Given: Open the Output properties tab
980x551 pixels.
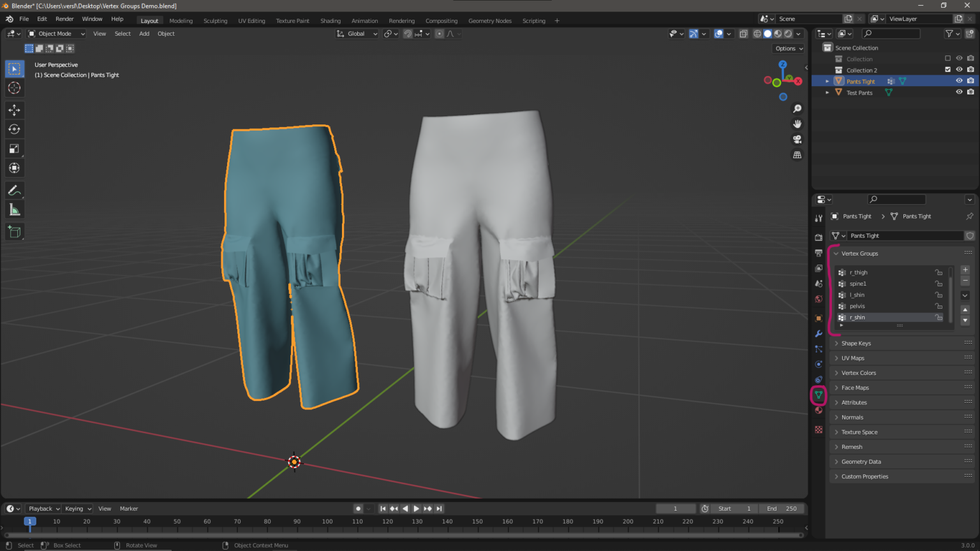Looking at the screenshot, I should (819, 253).
